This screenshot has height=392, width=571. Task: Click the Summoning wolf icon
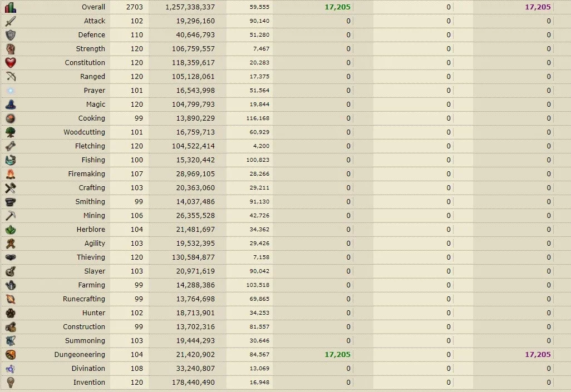click(11, 341)
